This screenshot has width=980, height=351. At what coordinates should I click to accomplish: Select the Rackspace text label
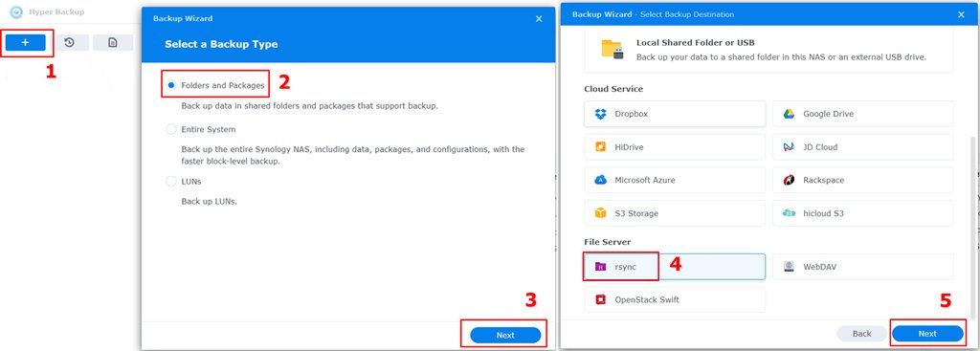click(x=824, y=180)
